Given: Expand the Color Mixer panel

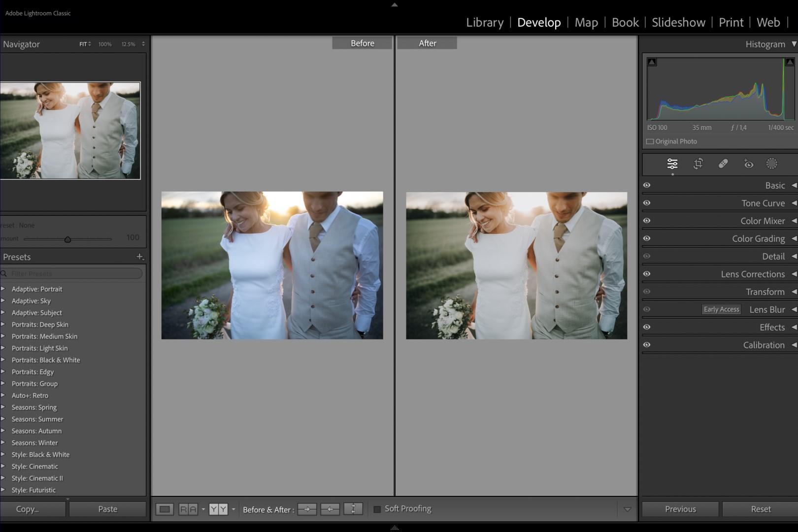Looking at the screenshot, I should 794,221.
